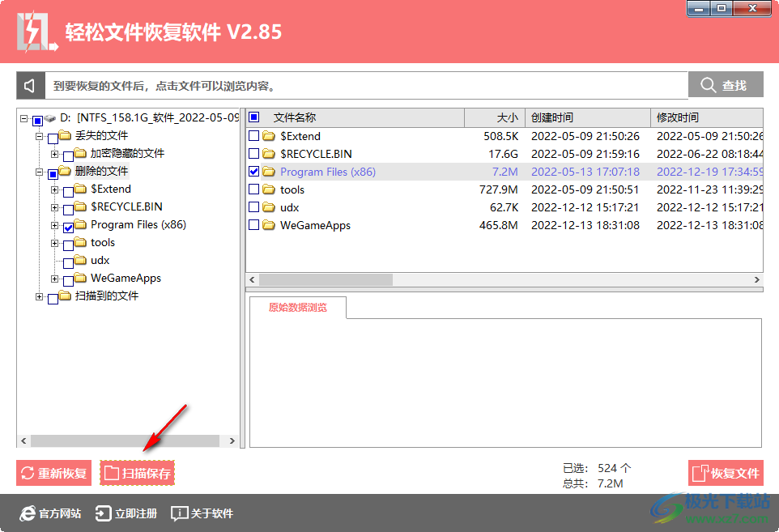Click the udx folder icon in file list

[x=269, y=207]
